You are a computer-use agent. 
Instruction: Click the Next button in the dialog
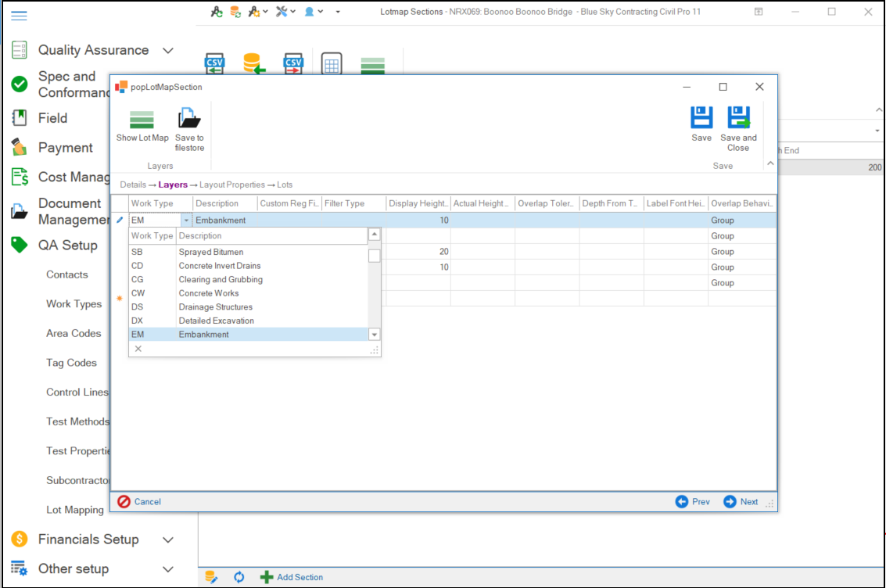pos(740,501)
